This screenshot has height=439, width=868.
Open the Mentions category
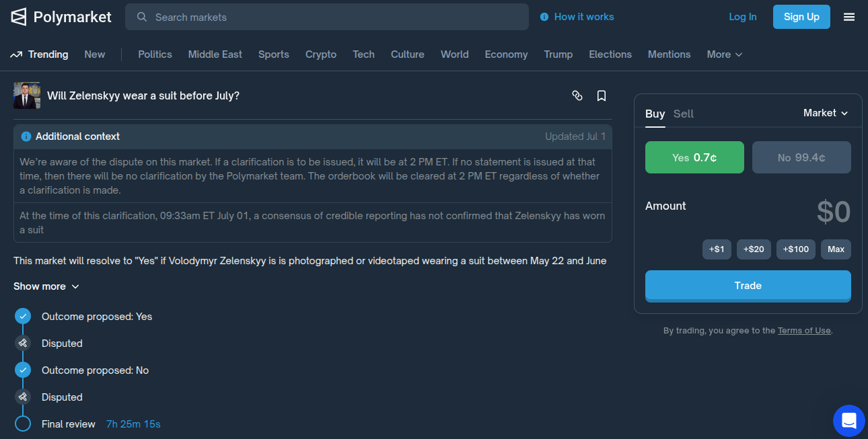coord(669,54)
